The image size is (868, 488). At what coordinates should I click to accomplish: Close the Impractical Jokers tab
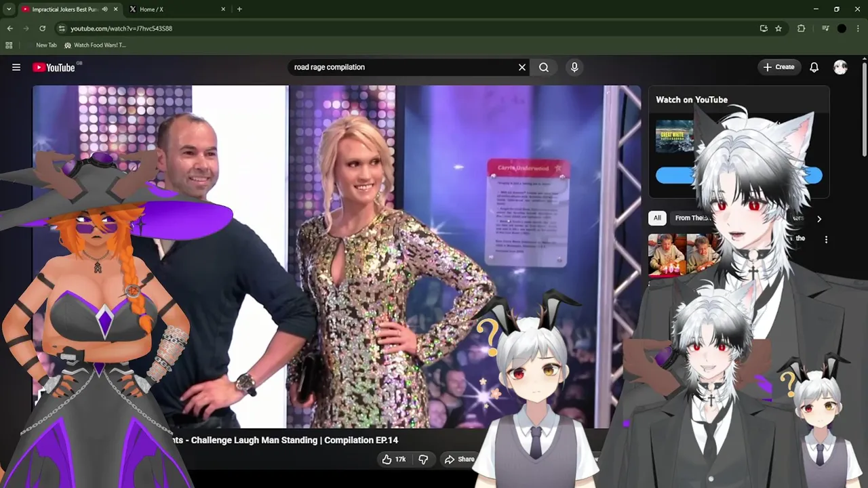(x=116, y=9)
